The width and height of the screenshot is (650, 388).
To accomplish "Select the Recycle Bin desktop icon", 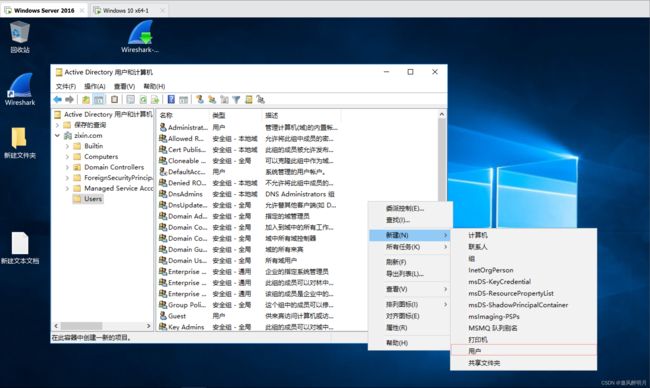I will coord(19,37).
